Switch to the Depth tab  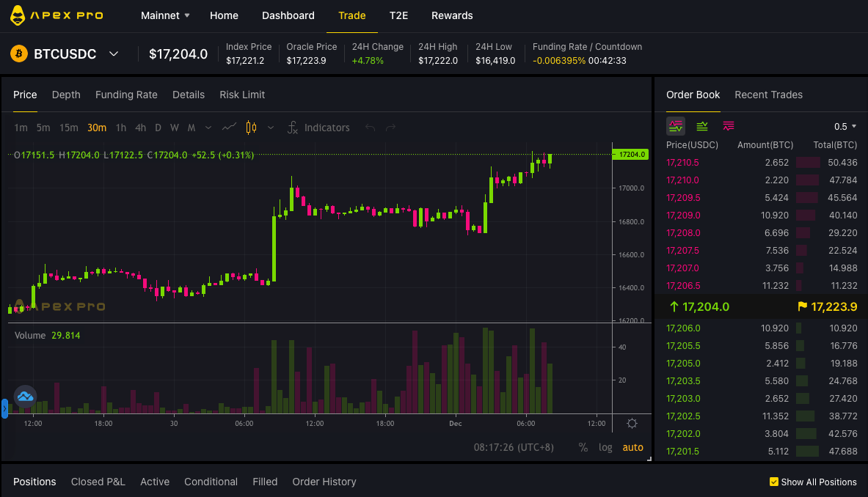pyautogui.click(x=67, y=95)
